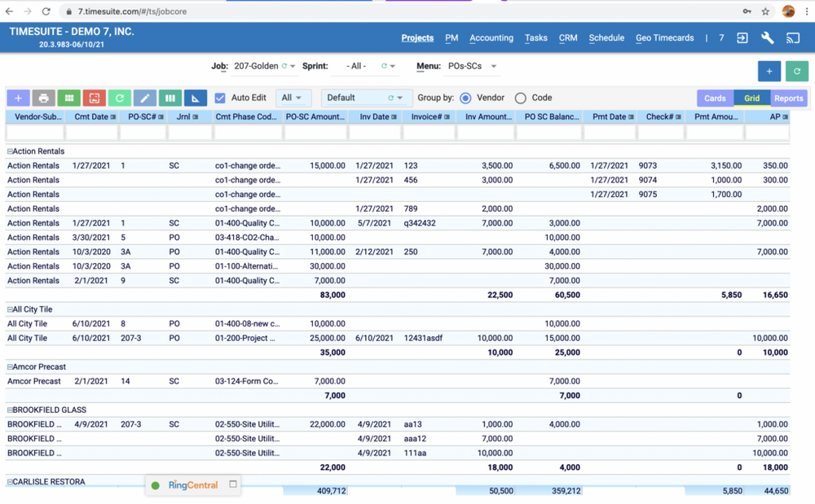Switch to the Cards view tab
The image size is (815, 504).
[x=715, y=98]
